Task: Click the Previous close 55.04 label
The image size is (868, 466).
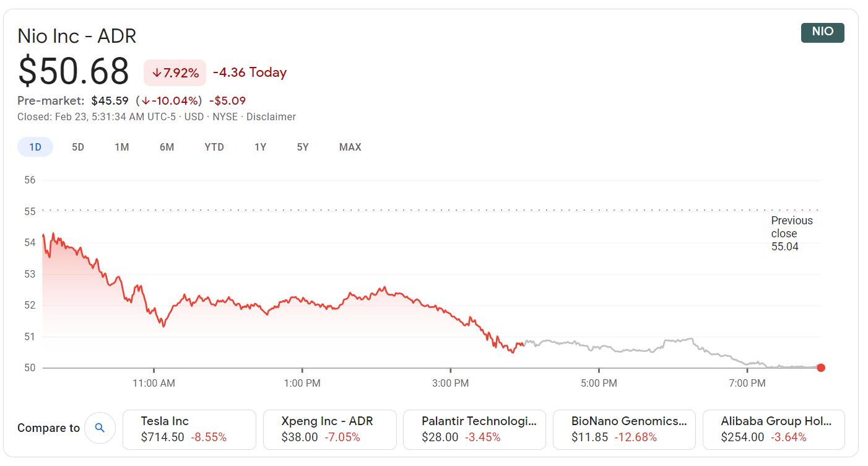Action: coord(791,234)
